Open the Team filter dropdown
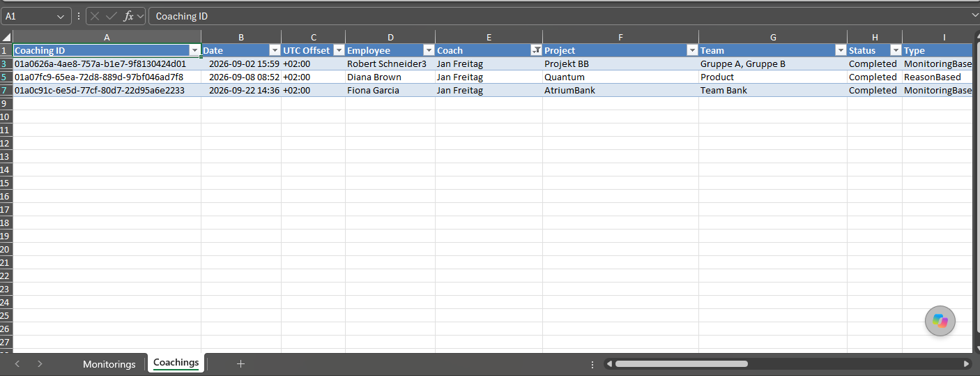The height and width of the screenshot is (376, 980). pos(841,50)
